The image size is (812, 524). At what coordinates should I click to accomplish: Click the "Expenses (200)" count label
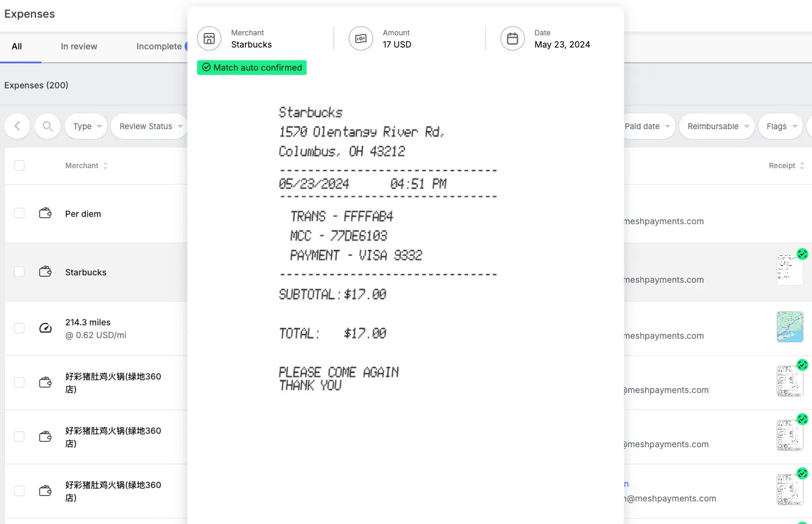pyautogui.click(x=37, y=85)
